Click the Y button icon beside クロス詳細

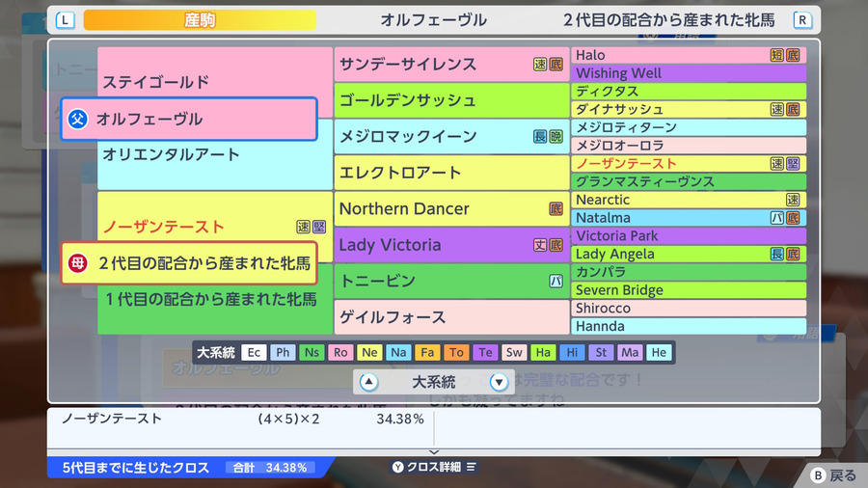tap(398, 467)
